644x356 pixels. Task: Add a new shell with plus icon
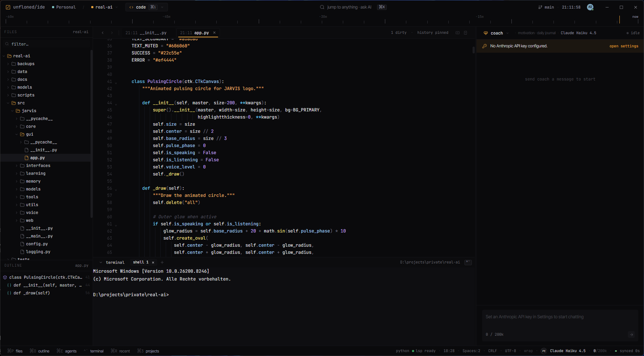click(x=162, y=262)
